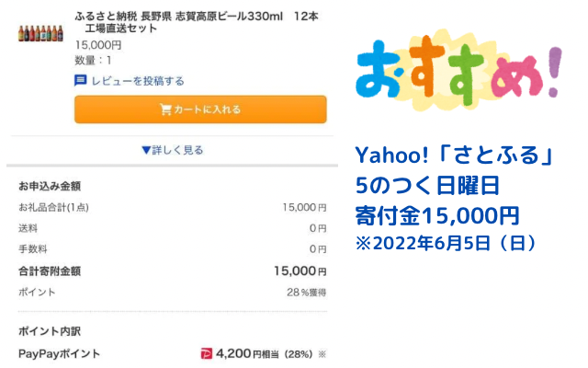588x368 pixels.
Task: Click the shopping cart icon
Action: click(x=165, y=109)
